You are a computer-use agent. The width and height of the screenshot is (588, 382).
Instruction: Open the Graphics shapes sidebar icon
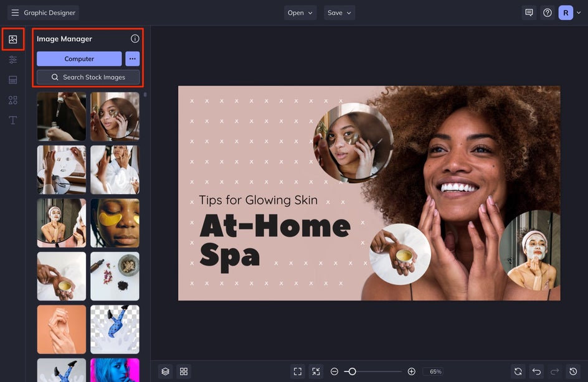point(12,100)
